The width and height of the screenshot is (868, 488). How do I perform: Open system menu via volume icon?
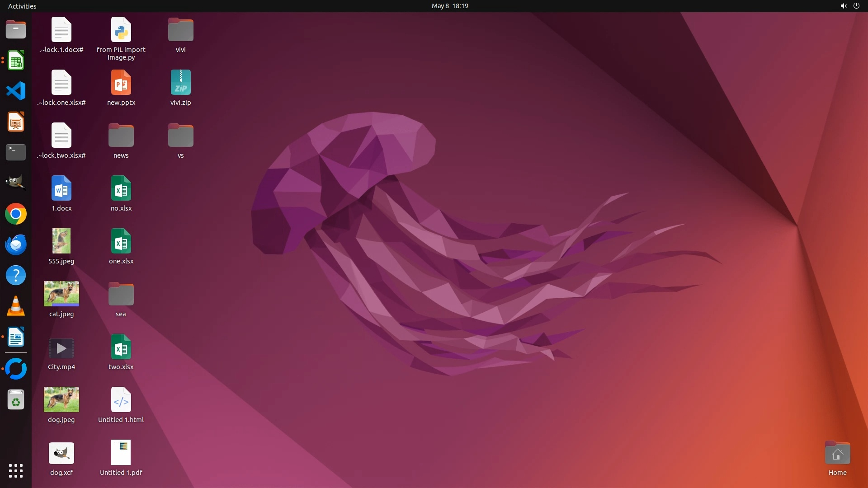pos(843,6)
